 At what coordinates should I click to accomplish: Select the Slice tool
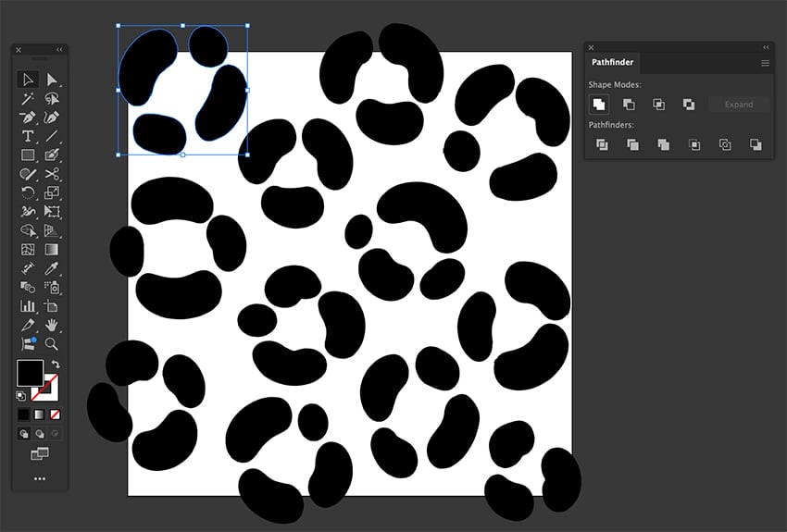click(x=28, y=325)
